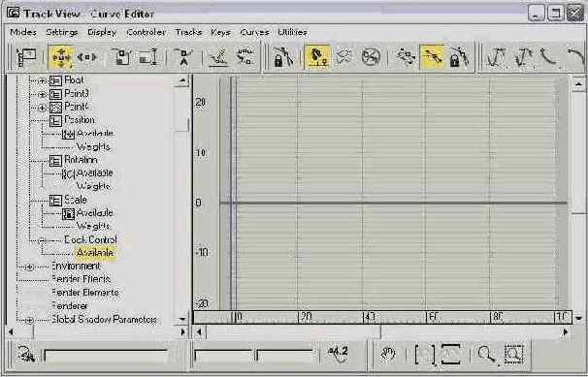The height and width of the screenshot is (377, 588).
Task: Select the Position track
Action: (x=80, y=120)
